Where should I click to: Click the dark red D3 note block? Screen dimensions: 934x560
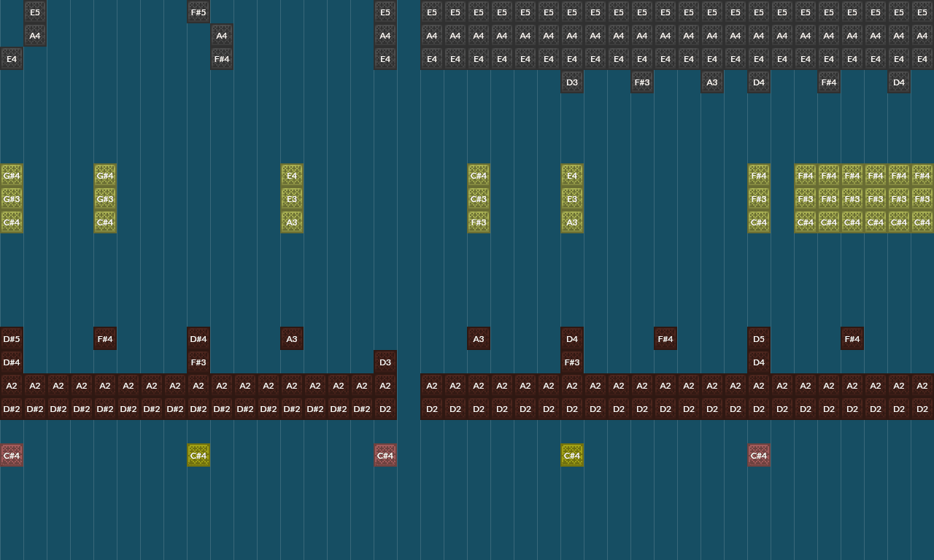click(x=385, y=362)
